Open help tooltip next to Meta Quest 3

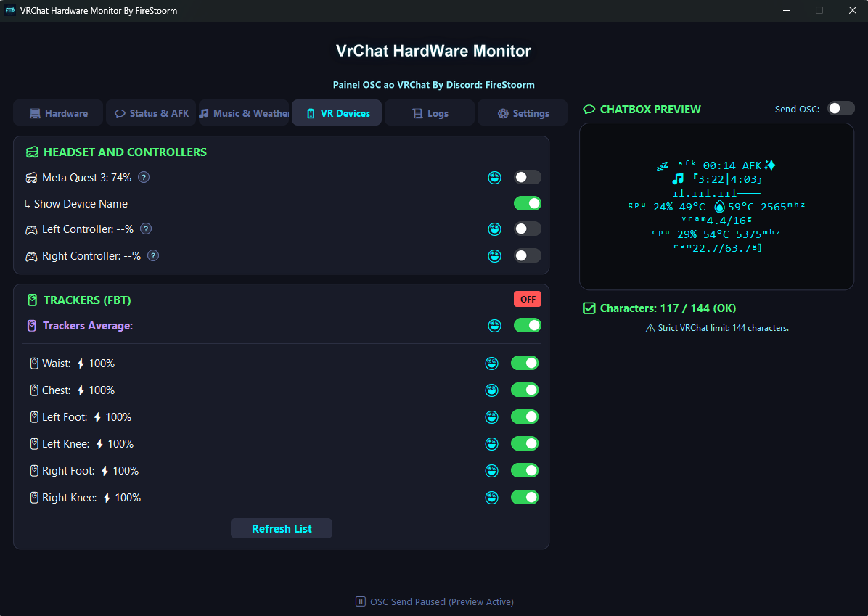pyautogui.click(x=144, y=178)
